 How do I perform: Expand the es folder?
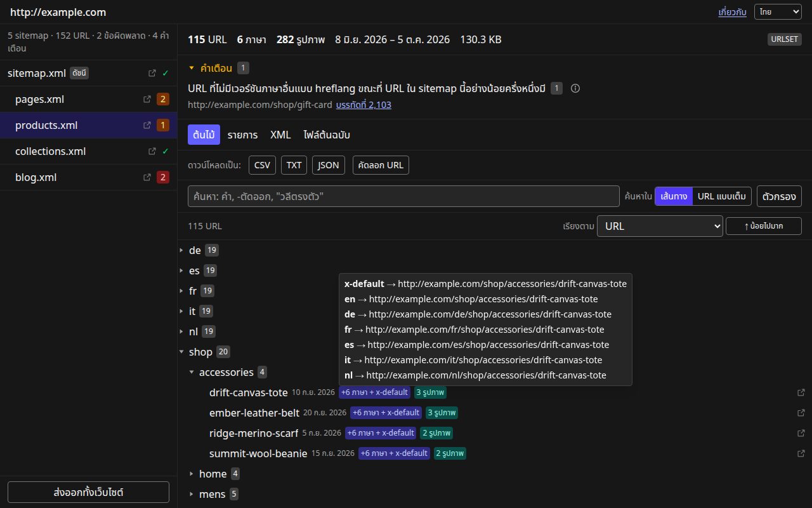181,271
